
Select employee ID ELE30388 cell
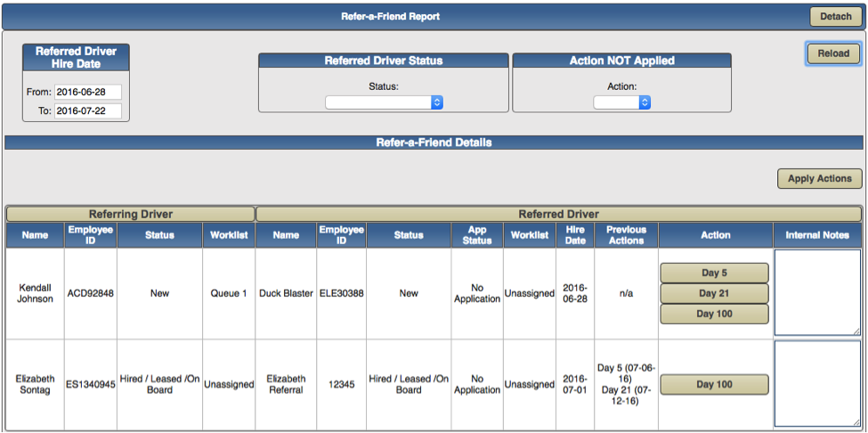pos(342,293)
